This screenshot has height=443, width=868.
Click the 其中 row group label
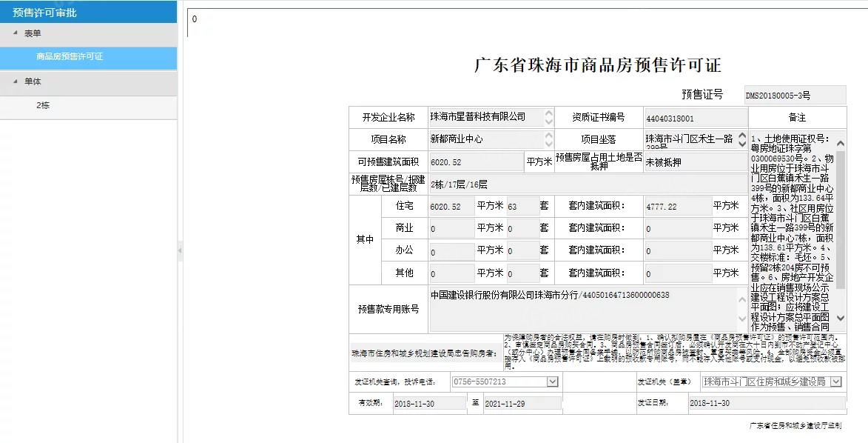[365, 239]
